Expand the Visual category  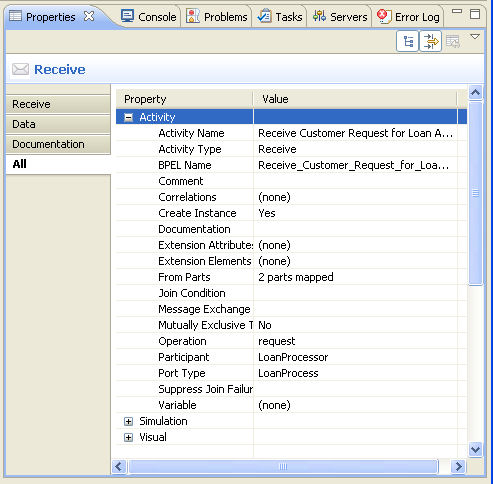pyautogui.click(x=128, y=437)
